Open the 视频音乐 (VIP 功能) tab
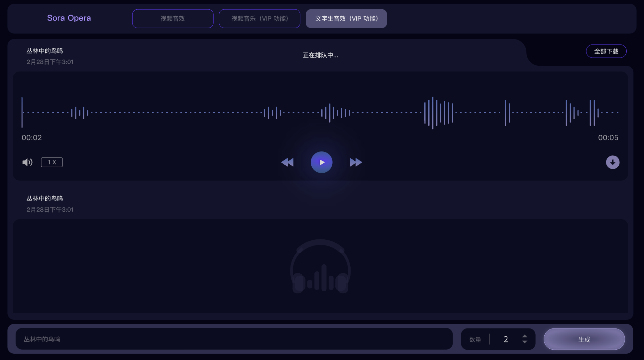Image resolution: width=644 pixels, height=360 pixels. [x=260, y=19]
